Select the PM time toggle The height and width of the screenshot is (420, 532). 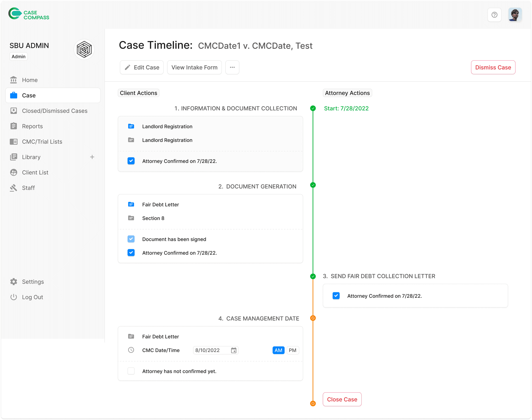pos(292,350)
